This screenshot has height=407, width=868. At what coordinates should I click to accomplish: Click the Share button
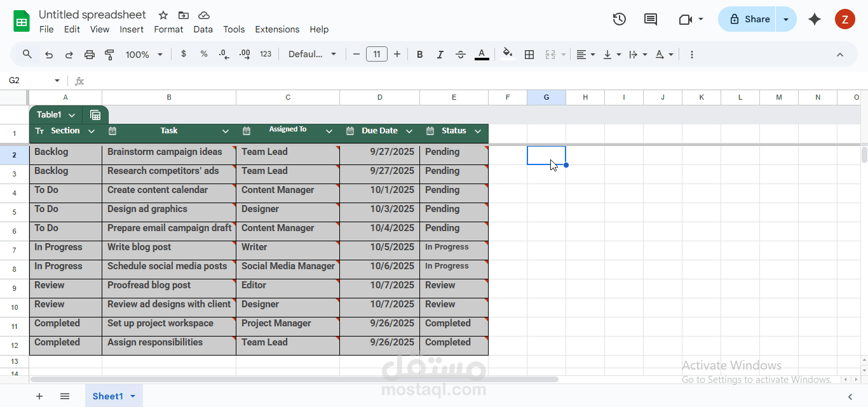749,19
